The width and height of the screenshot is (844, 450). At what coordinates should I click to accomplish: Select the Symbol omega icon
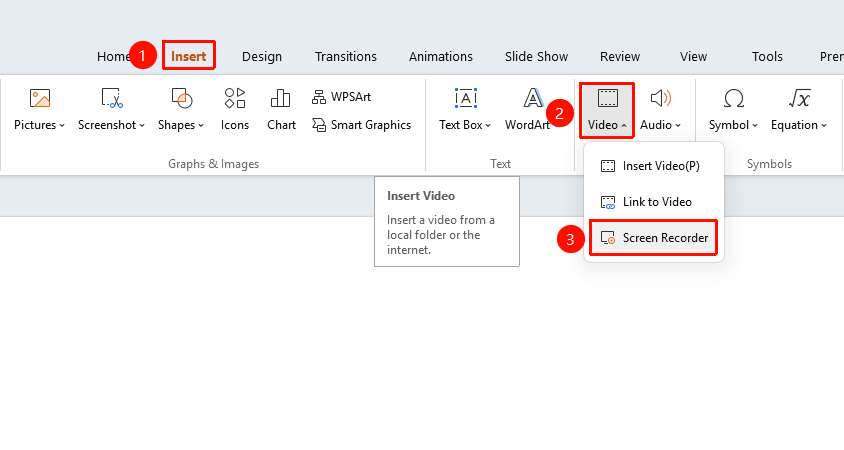click(x=734, y=99)
